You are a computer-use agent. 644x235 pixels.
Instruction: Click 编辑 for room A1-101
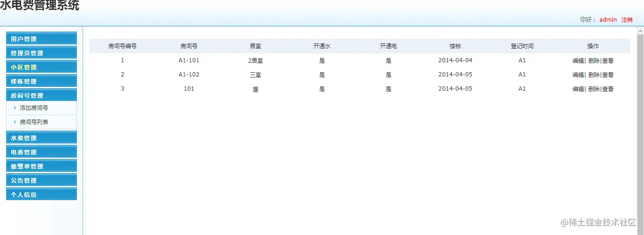(x=578, y=61)
